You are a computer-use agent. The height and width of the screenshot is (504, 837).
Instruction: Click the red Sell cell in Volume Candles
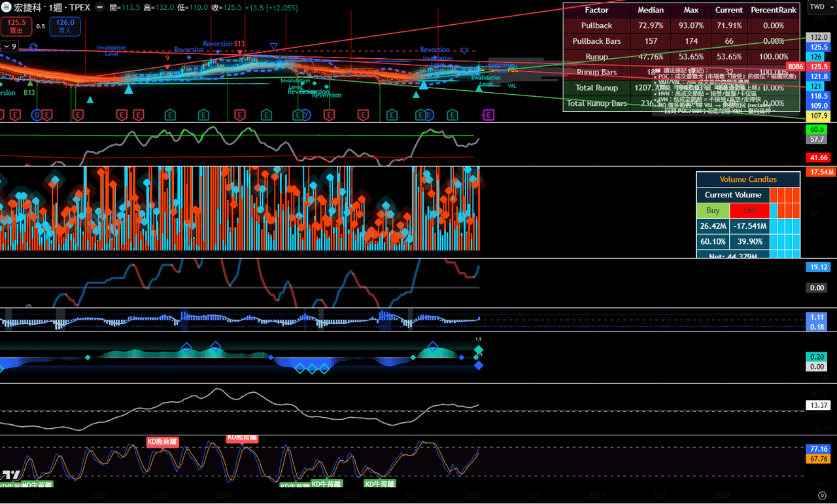pyautogui.click(x=749, y=210)
